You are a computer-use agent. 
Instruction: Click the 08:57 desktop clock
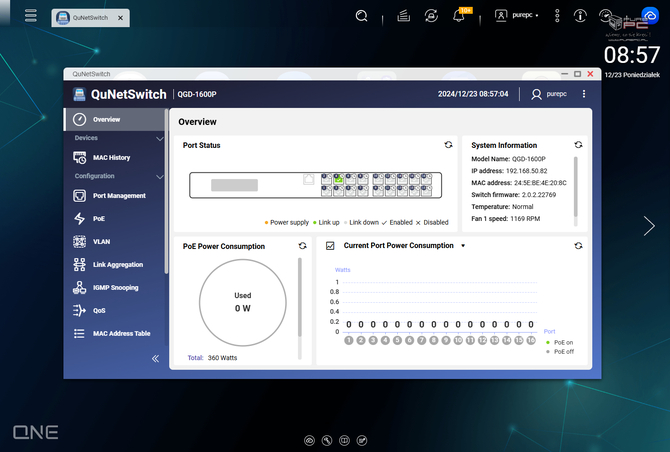[x=632, y=55]
